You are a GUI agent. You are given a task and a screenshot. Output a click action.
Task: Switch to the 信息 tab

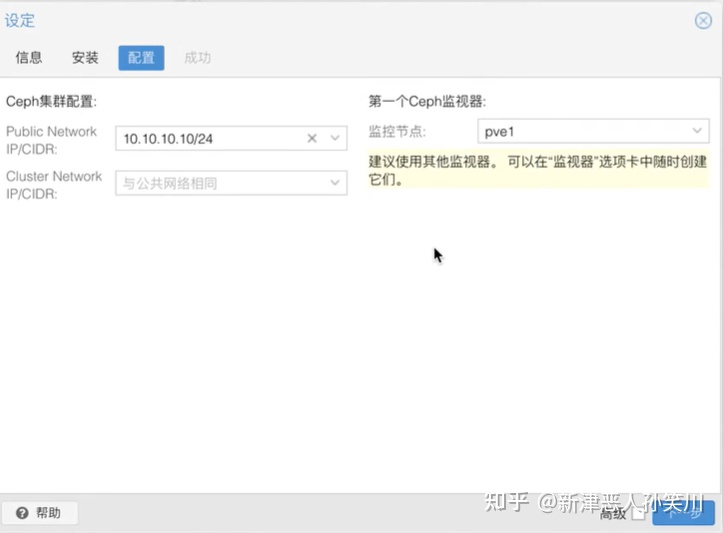29,58
